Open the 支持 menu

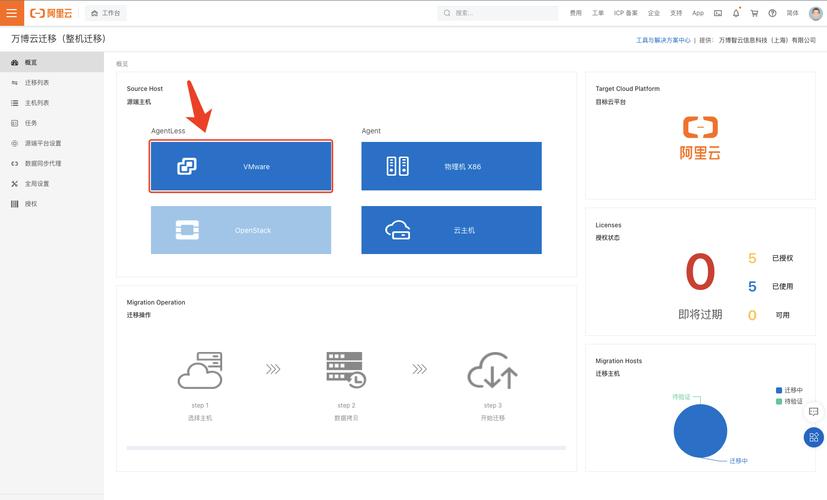[676, 13]
